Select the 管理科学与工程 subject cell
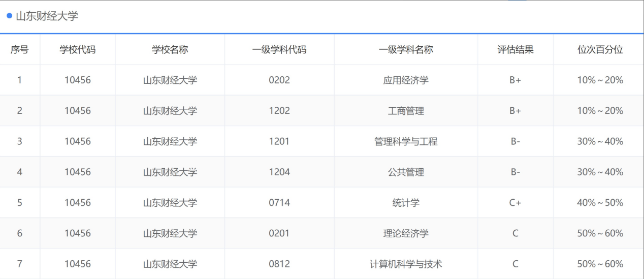This screenshot has width=644, height=279. 406,141
